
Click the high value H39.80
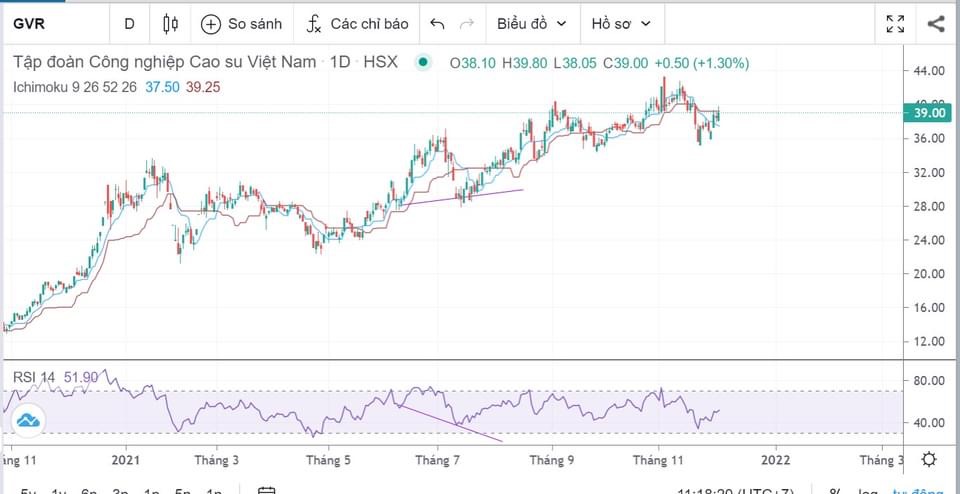point(525,63)
